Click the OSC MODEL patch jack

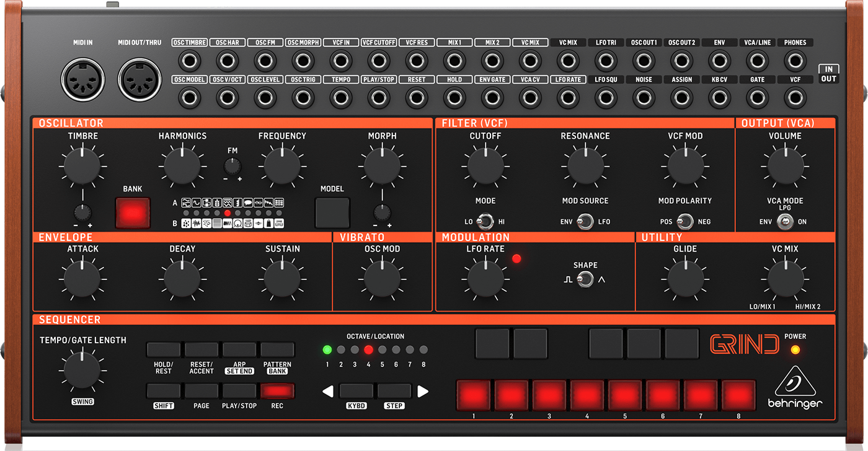pyautogui.click(x=190, y=98)
